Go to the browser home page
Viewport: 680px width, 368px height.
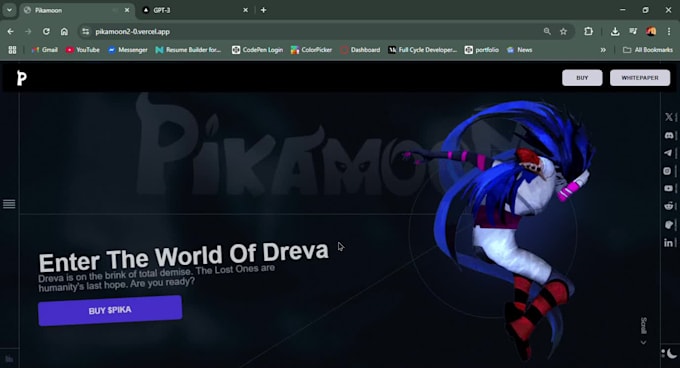[x=64, y=32]
